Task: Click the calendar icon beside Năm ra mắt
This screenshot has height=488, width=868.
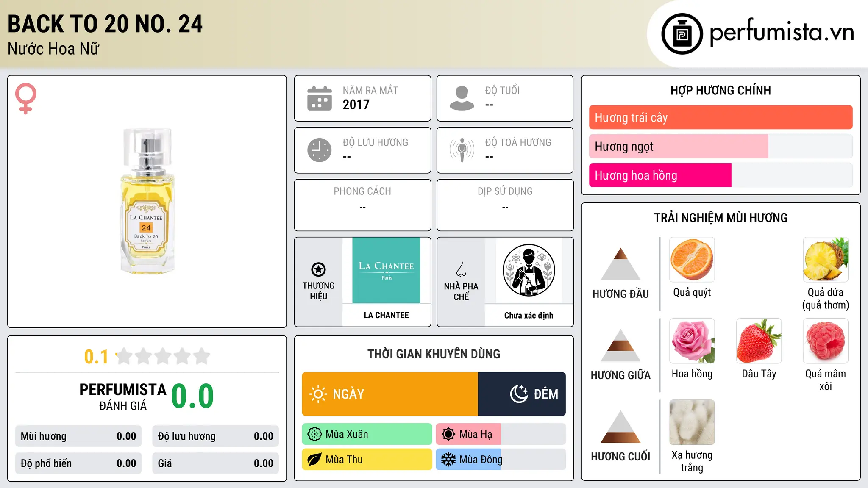Action: click(320, 98)
